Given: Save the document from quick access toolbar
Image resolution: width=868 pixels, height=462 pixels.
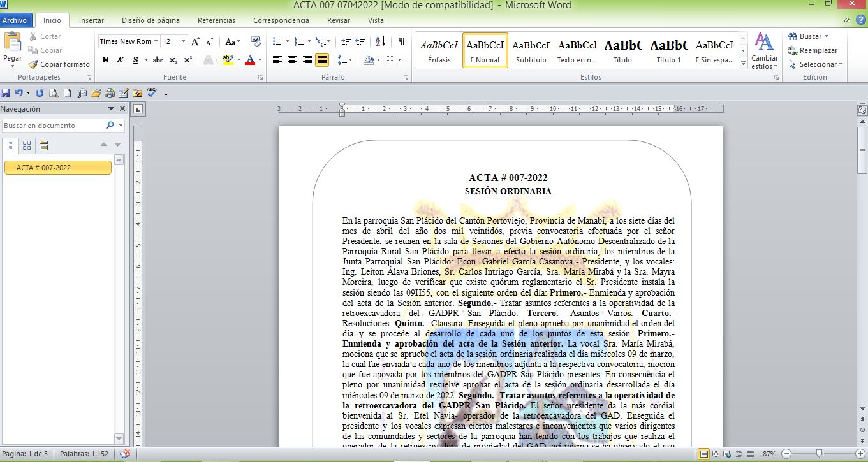Looking at the screenshot, I should [6, 93].
